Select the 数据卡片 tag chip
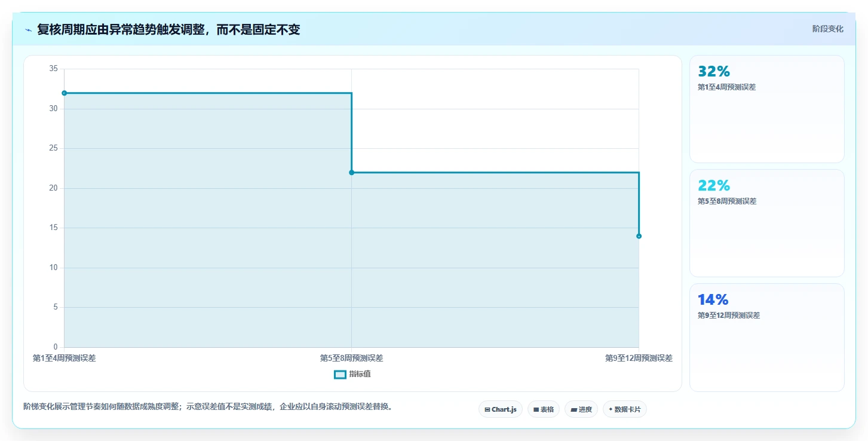This screenshot has width=868, height=441. pos(625,409)
